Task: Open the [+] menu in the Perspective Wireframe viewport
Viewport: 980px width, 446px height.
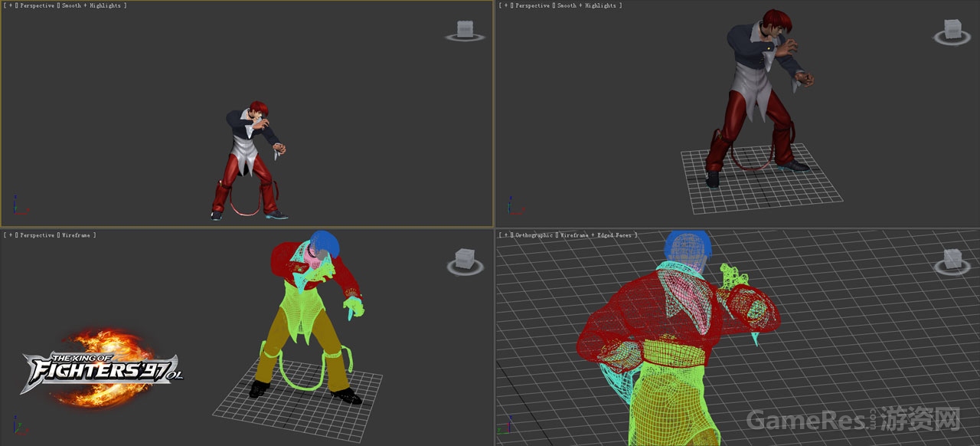Action: coord(11,234)
